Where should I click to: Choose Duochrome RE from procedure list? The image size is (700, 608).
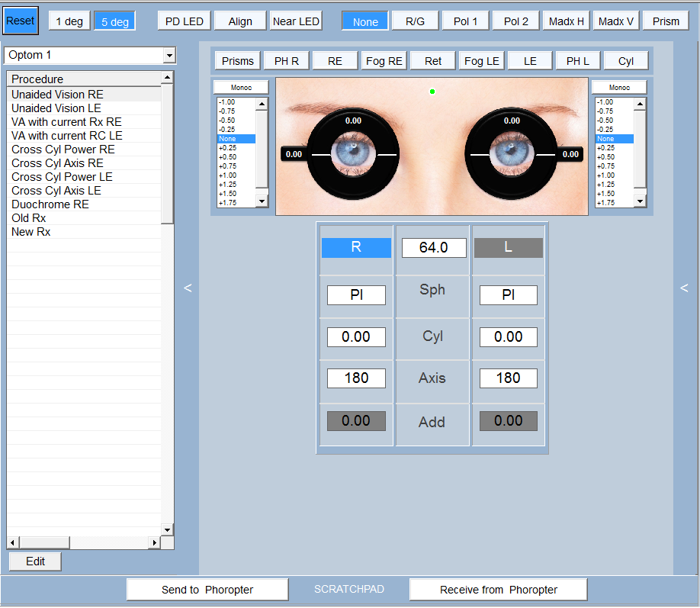click(x=50, y=204)
